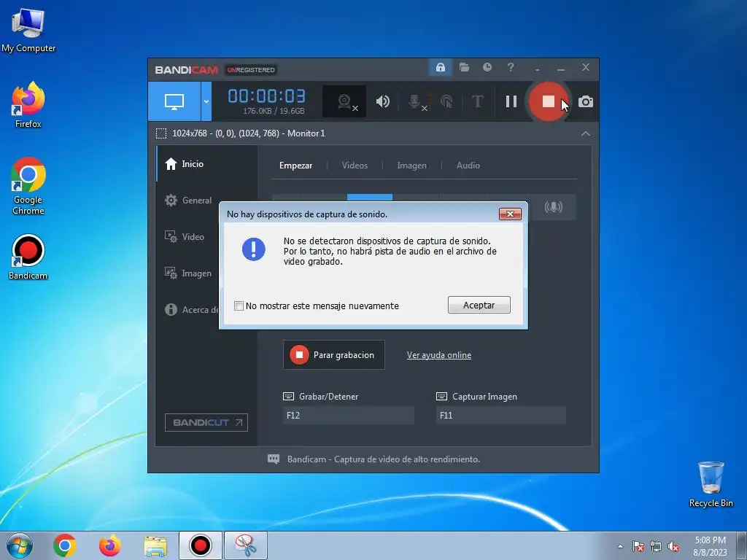Toggle the mouse click effect icon

point(446,101)
